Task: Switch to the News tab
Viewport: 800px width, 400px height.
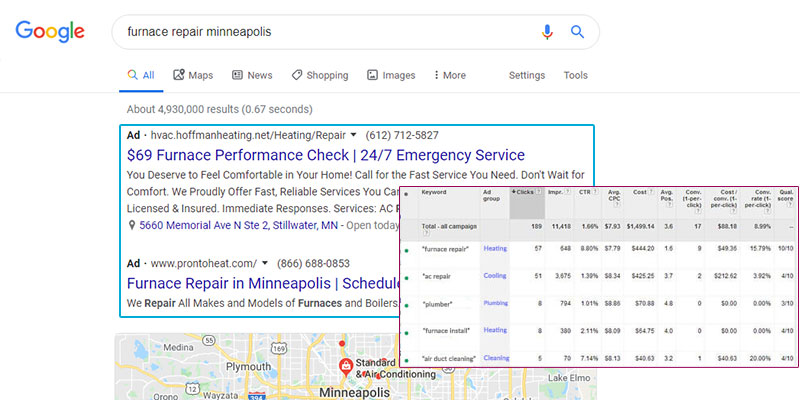Action: click(x=252, y=76)
